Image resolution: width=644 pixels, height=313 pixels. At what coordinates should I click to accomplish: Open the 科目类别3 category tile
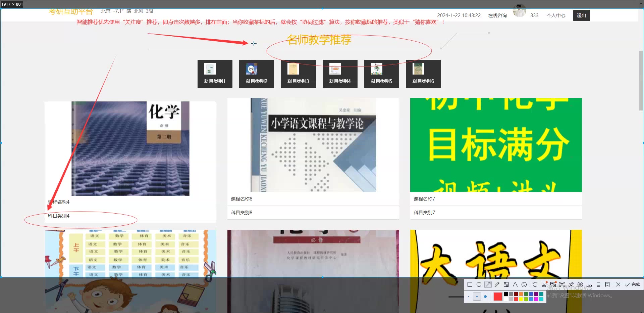coord(298,74)
